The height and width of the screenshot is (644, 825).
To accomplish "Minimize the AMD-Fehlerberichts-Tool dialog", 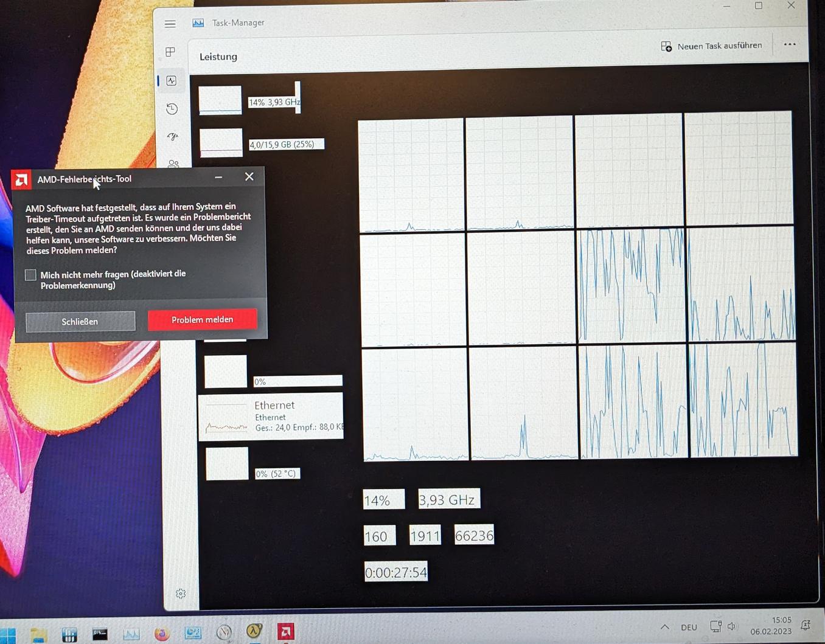I will [x=218, y=177].
